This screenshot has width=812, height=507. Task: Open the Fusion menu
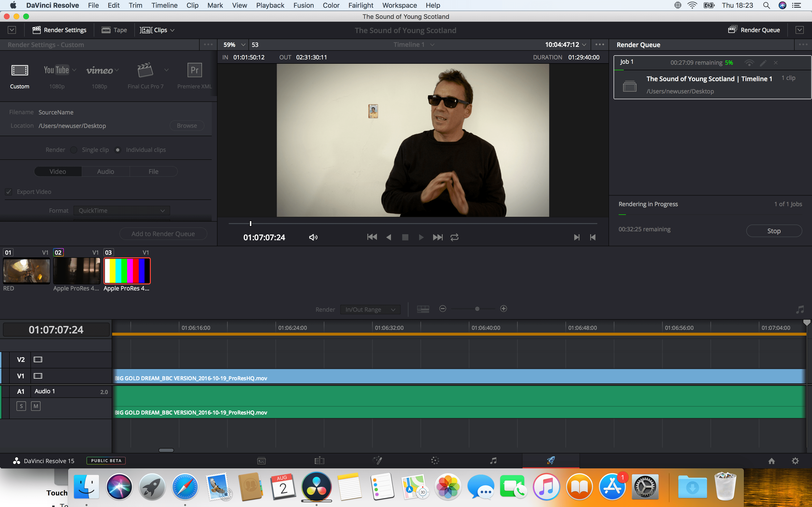pos(303,5)
